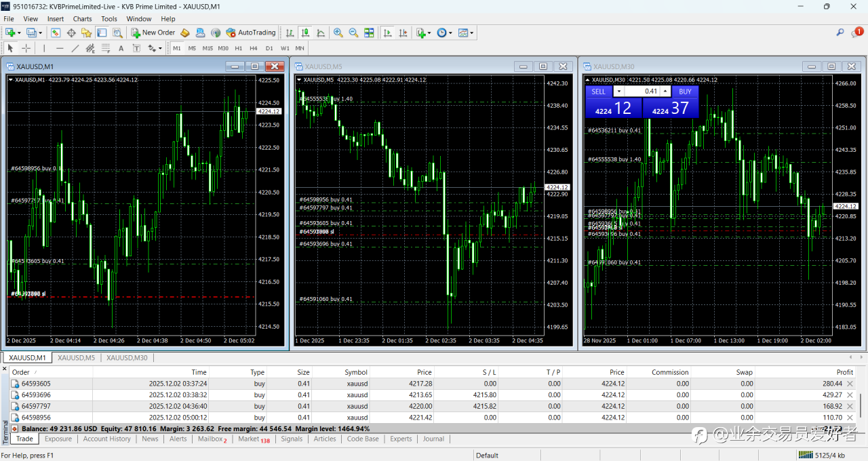
Task: Zoom out of the chart
Action: pos(353,33)
